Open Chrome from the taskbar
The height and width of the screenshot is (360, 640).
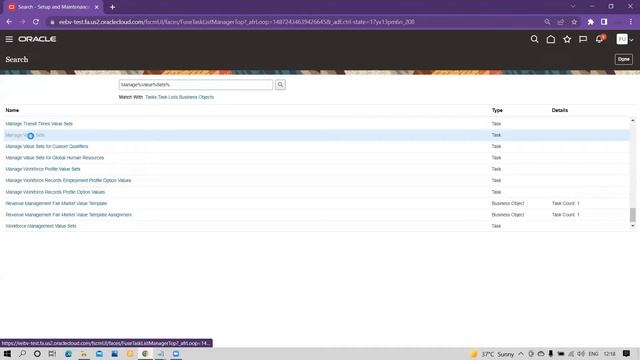[x=145, y=353]
